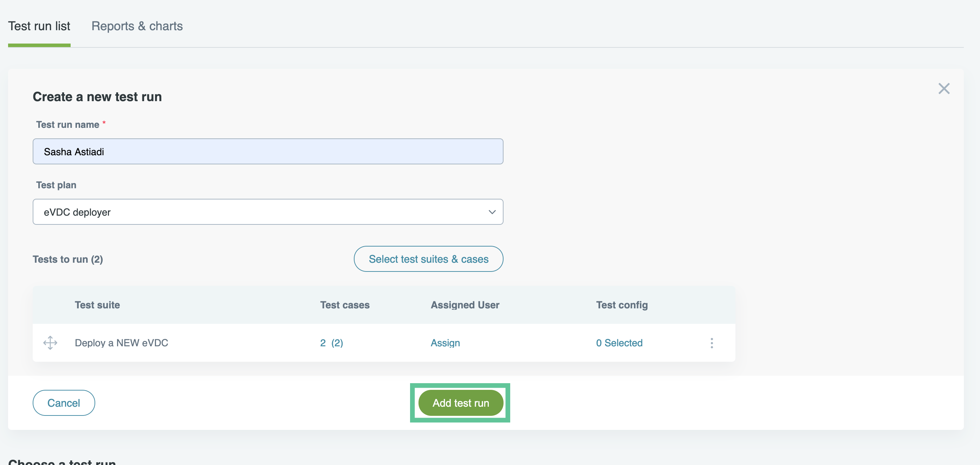Open Select test suites & cases
The width and height of the screenshot is (980, 465).
point(428,259)
